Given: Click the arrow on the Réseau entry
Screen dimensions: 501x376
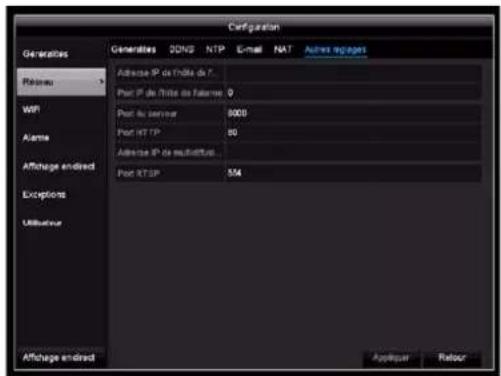Looking at the screenshot, I should [x=101, y=81].
